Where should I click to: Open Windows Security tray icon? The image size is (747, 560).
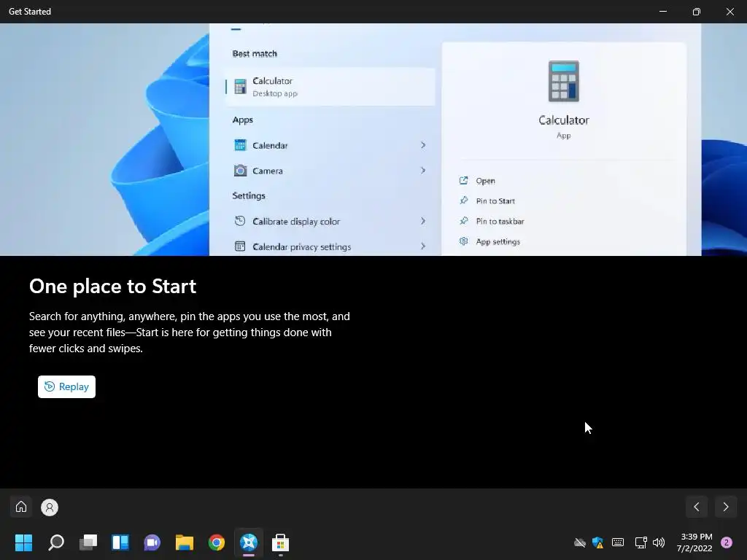point(598,542)
